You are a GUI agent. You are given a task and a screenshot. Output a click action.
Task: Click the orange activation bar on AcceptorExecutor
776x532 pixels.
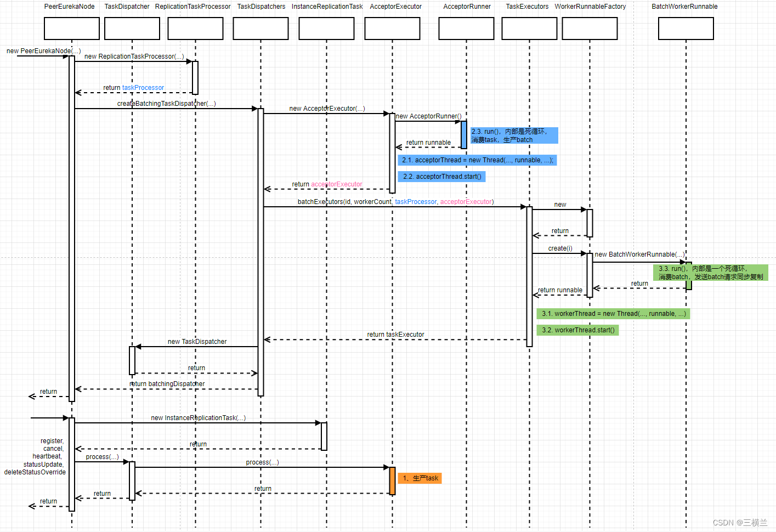click(392, 481)
